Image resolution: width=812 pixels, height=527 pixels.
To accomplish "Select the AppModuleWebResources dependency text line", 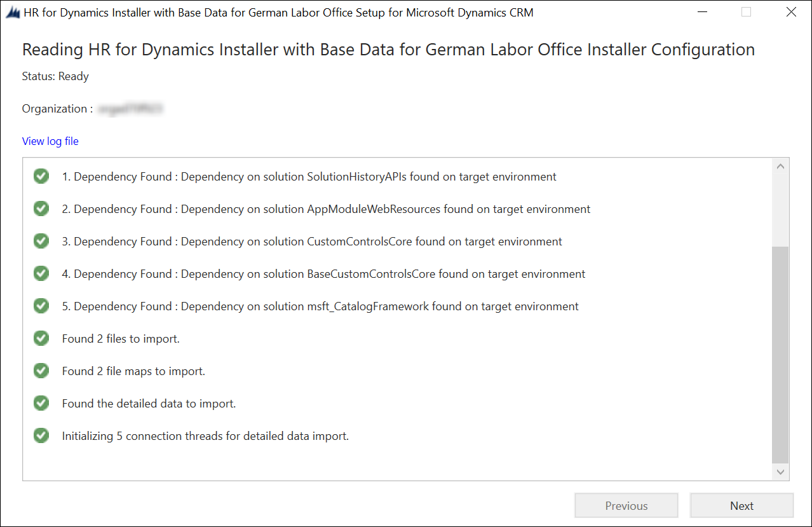I will (326, 209).
